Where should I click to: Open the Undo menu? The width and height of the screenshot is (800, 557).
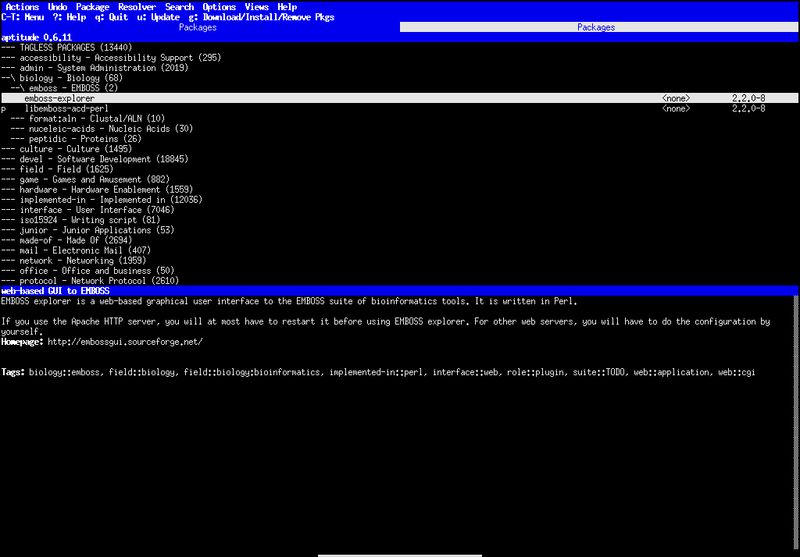click(58, 7)
